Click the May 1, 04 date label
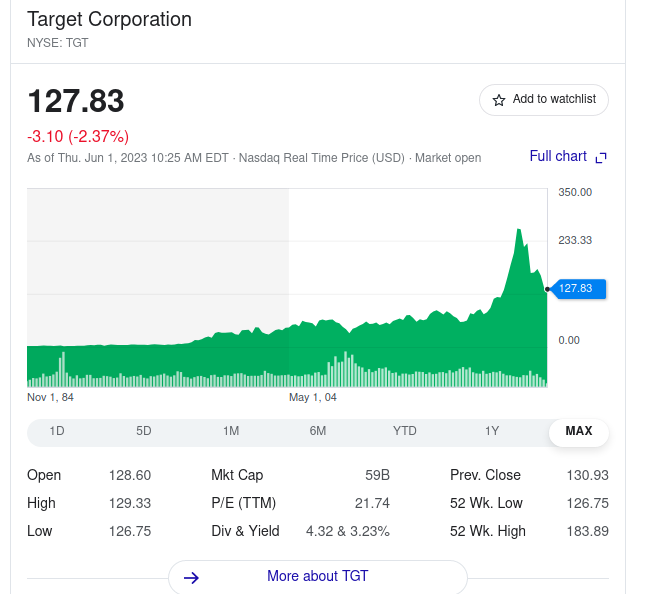Screen dimensions: 656x594 (x=313, y=397)
